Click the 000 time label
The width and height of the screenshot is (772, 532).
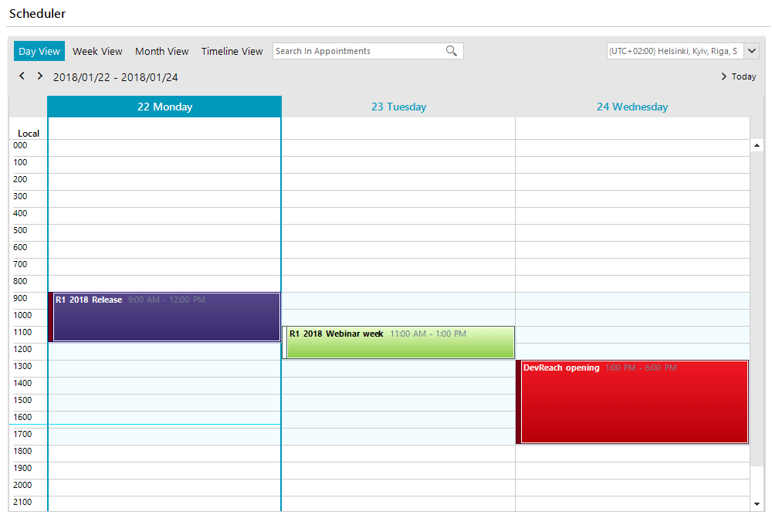(x=20, y=145)
